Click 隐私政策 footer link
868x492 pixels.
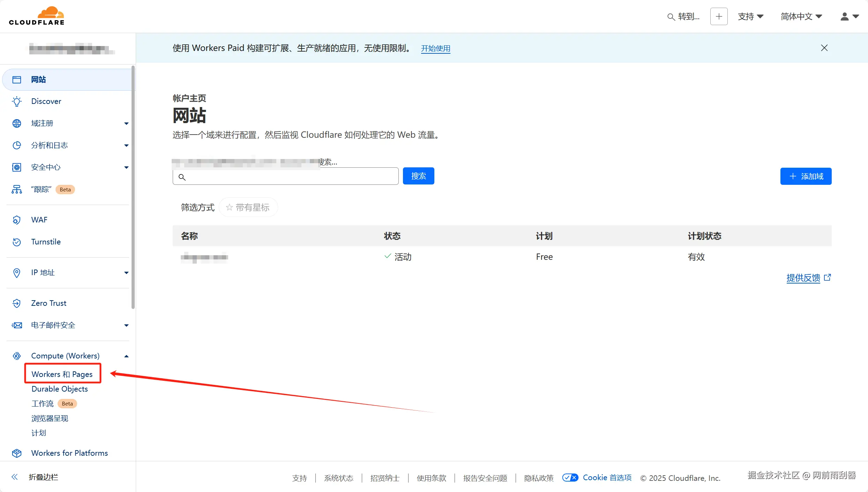click(539, 478)
